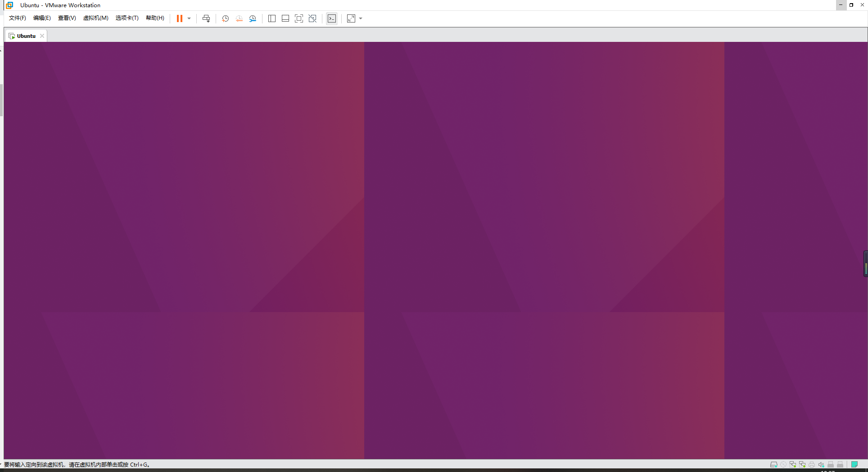Click the printer device status icon
Viewport: 868px width, 472px height.
(x=812, y=464)
